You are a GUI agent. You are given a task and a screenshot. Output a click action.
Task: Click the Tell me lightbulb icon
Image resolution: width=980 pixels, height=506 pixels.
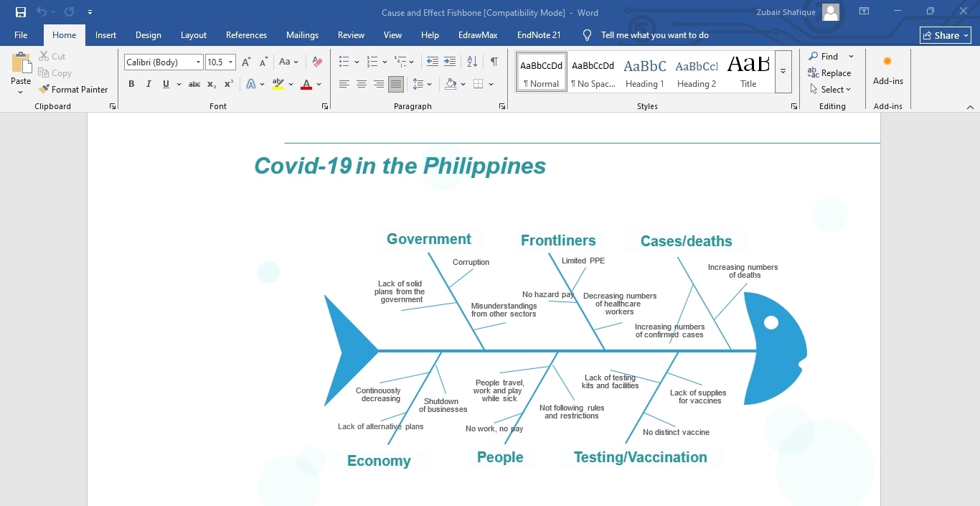(587, 35)
